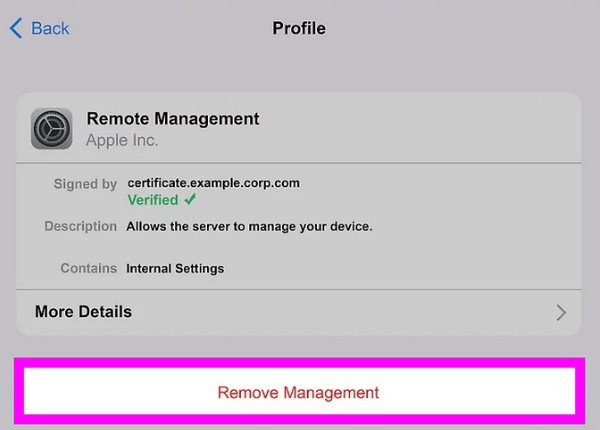Click certificate.example.corp.com signer text
This screenshot has height=430, width=600.
(214, 183)
